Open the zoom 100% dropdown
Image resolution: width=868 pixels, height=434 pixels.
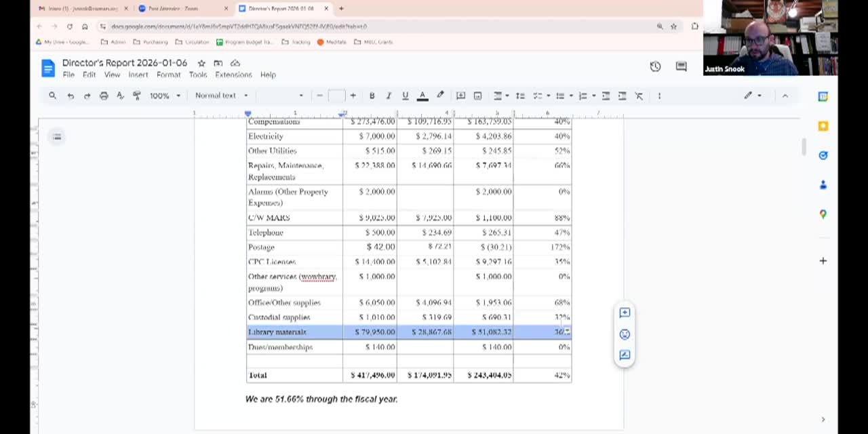click(165, 96)
